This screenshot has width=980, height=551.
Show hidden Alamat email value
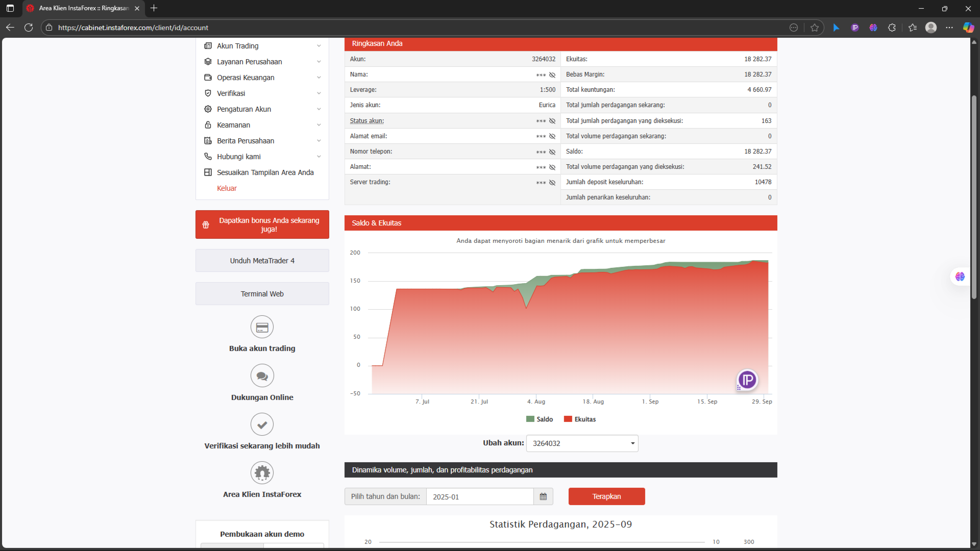point(552,136)
